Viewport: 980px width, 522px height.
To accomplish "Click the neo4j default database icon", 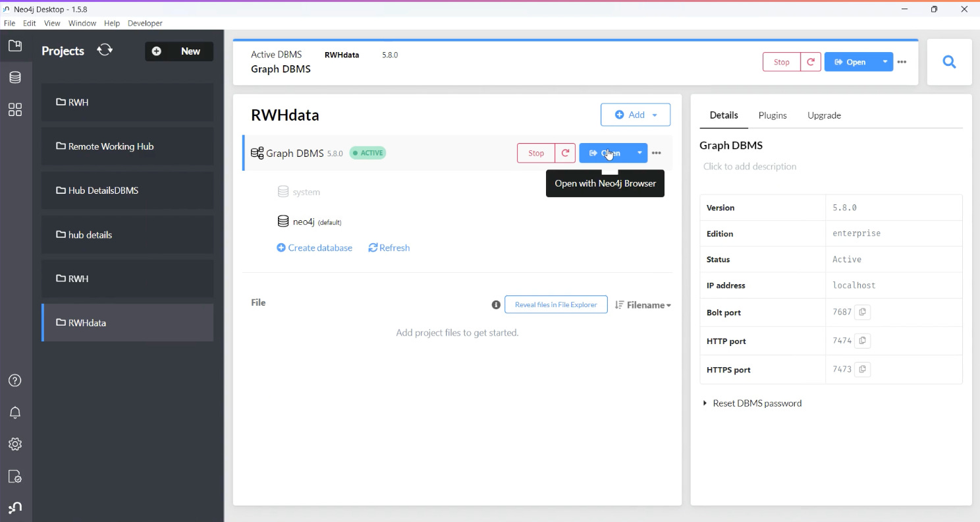I will pos(283,221).
